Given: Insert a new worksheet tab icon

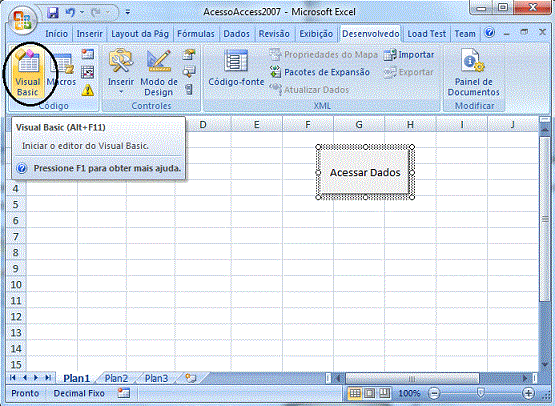Looking at the screenshot, I should 191,378.
